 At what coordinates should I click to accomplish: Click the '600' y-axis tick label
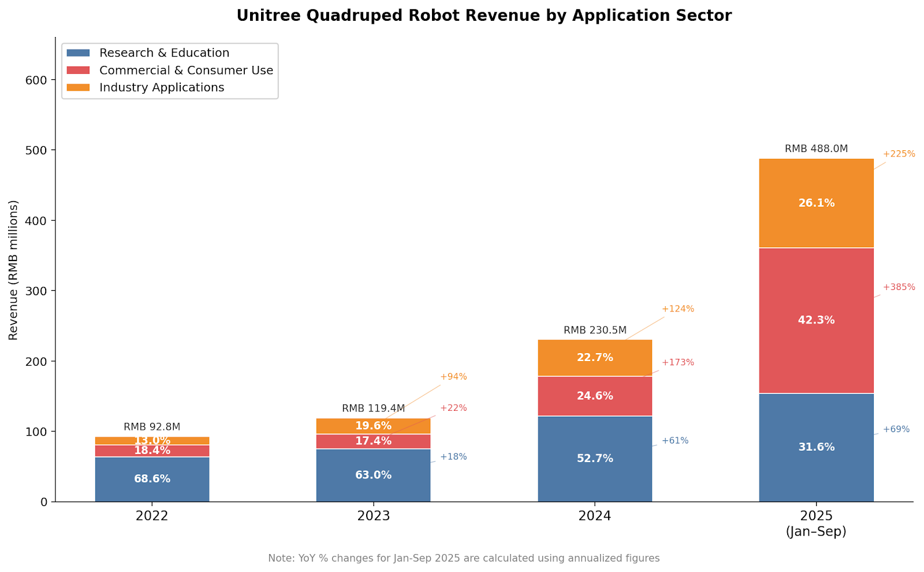[x=36, y=80]
